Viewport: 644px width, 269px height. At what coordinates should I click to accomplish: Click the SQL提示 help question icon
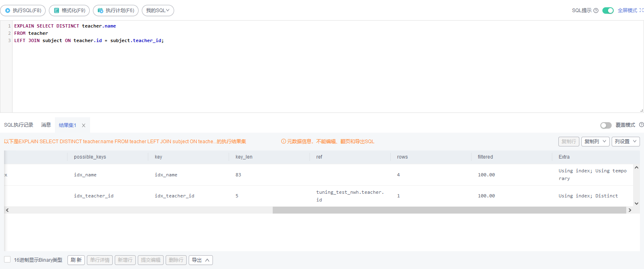(596, 11)
